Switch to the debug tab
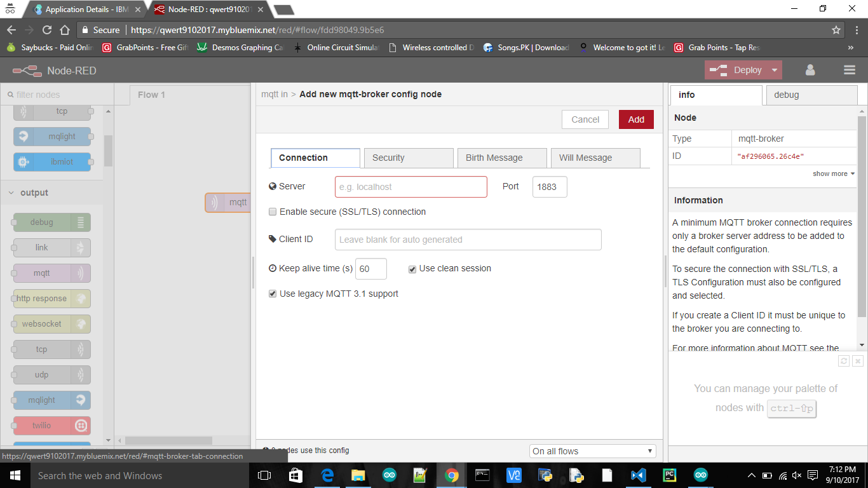This screenshot has height=488, width=868. point(786,95)
